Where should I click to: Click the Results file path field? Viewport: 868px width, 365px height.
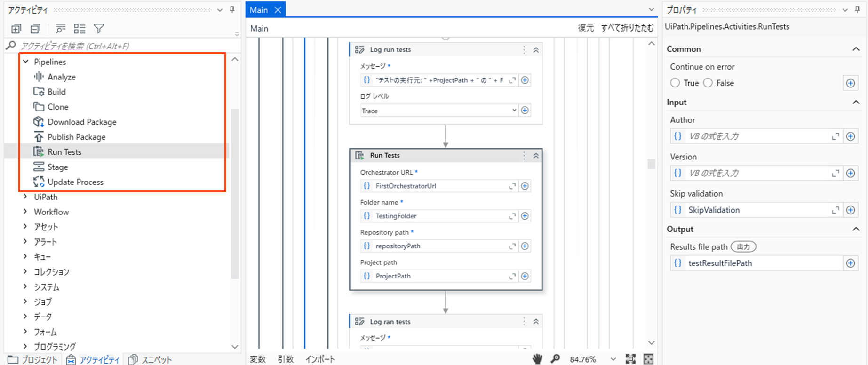pos(756,263)
